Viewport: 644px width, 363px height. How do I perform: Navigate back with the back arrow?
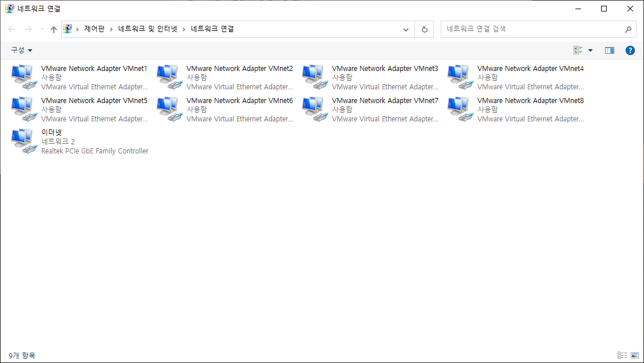[x=11, y=29]
